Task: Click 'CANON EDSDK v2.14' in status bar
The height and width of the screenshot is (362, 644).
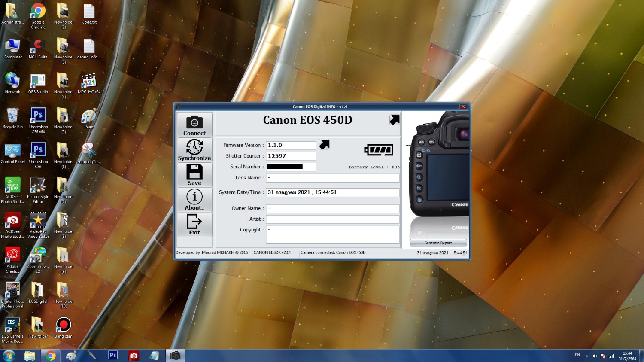Action: (272, 252)
